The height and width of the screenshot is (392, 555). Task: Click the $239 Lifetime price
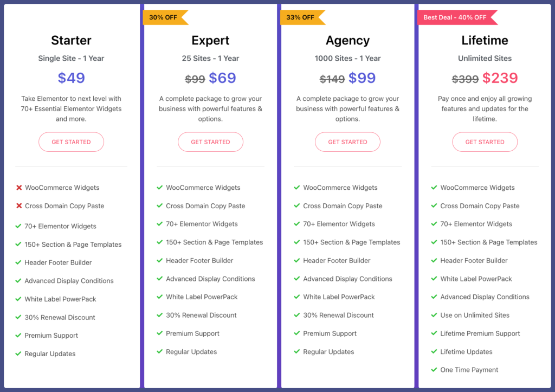tap(500, 78)
